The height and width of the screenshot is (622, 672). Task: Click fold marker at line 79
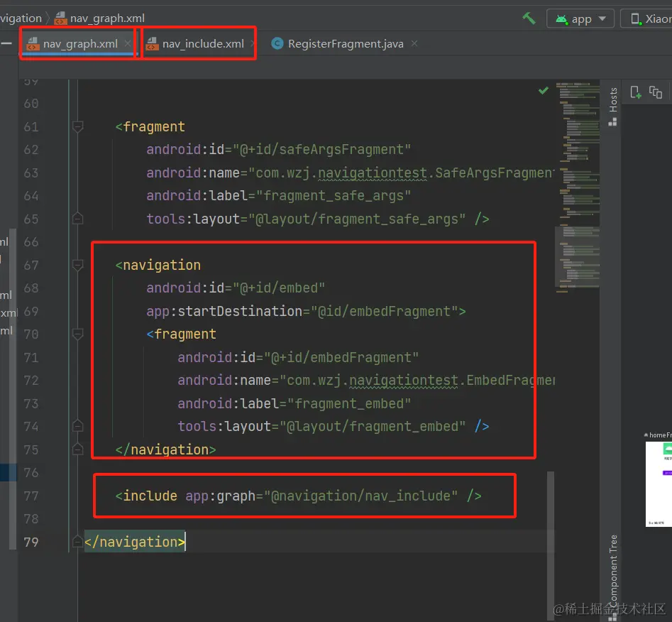(x=77, y=541)
